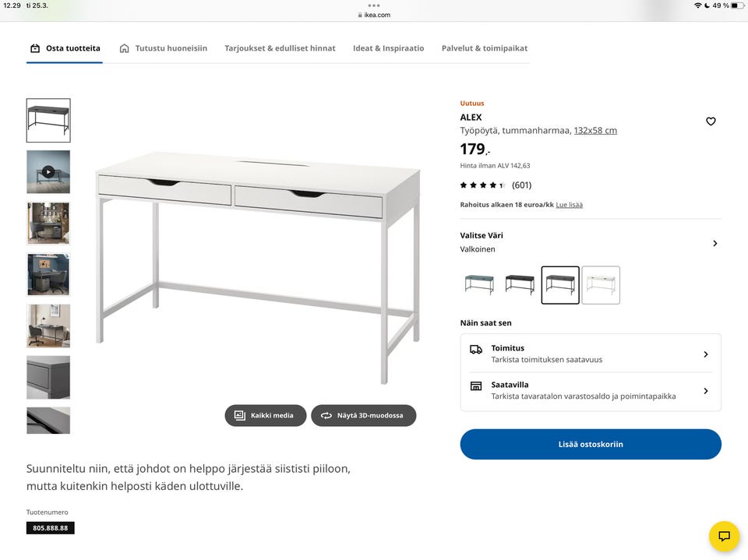Show the desk in 3D with Näytä 3D-muodossa
The height and width of the screenshot is (560, 748).
pos(364,415)
